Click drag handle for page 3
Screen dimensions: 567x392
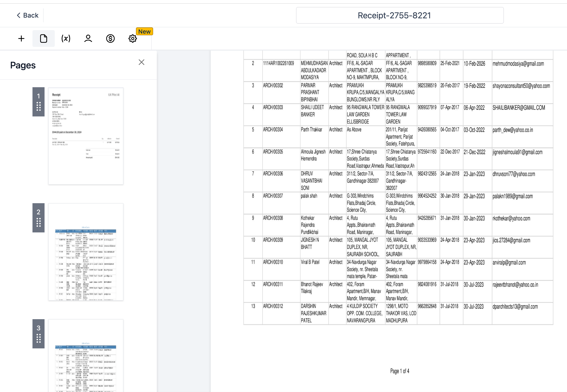point(39,338)
